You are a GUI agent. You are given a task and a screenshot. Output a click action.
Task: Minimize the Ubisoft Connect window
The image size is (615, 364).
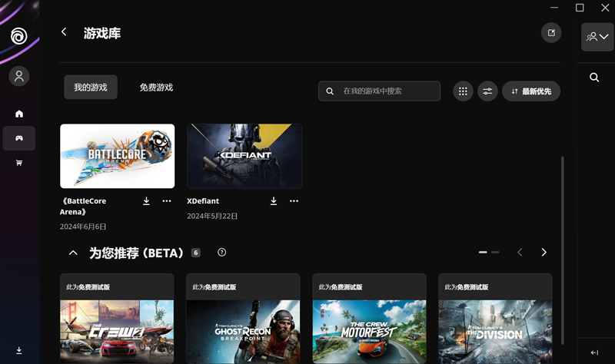(x=554, y=8)
